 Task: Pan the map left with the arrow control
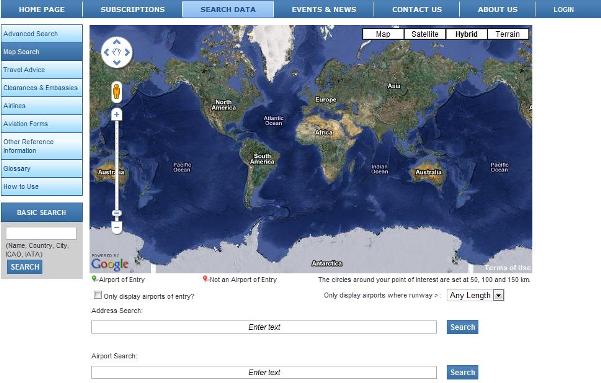click(107, 53)
